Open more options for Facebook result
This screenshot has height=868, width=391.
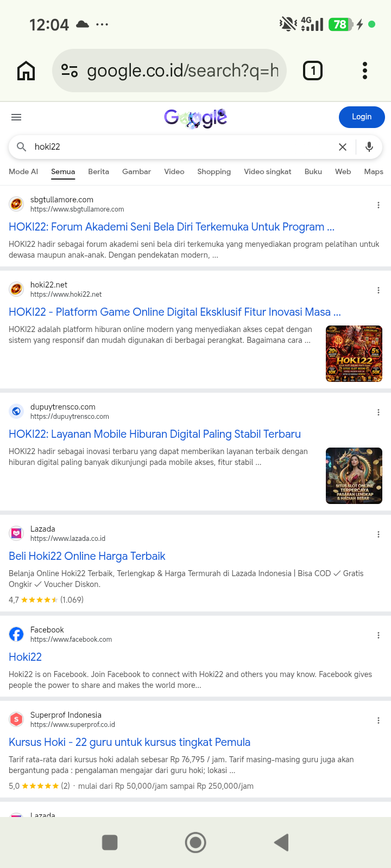tap(379, 635)
